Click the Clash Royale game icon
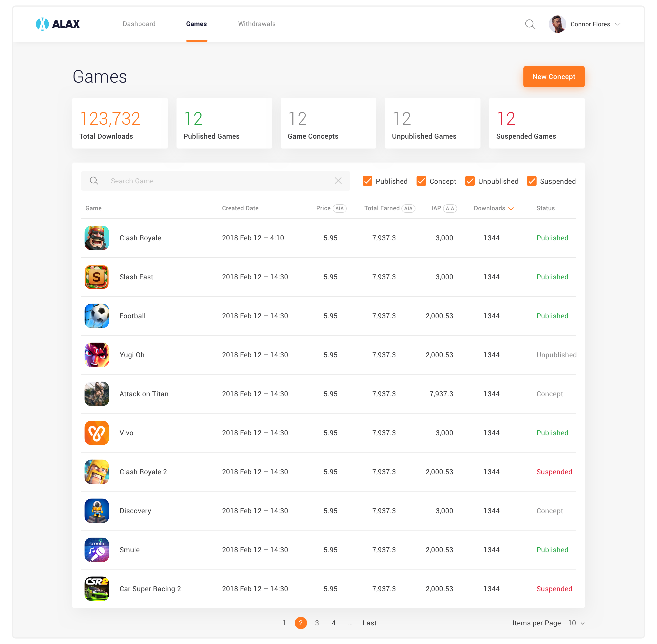This screenshot has width=657, height=644. click(97, 238)
